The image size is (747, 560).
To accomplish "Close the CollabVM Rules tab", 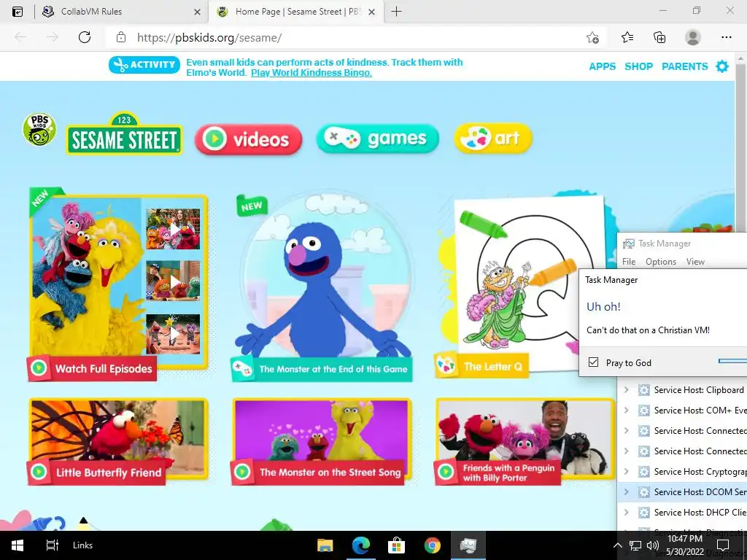I will tap(197, 12).
